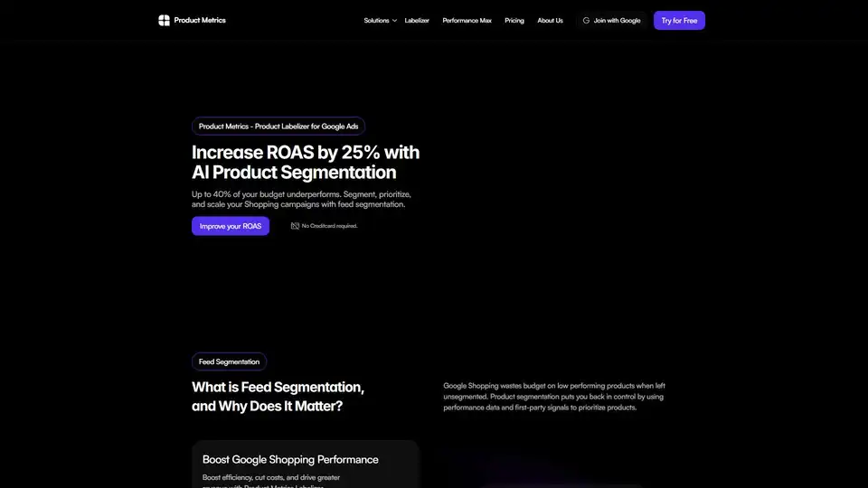Click Improve your ROAS button
This screenshot has height=488, width=868.
tap(231, 226)
